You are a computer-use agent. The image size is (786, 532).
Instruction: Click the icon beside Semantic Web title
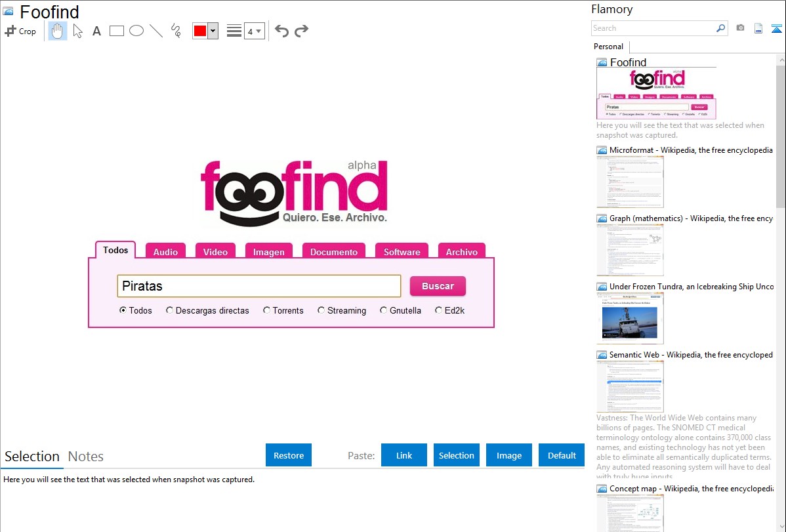[602, 354]
